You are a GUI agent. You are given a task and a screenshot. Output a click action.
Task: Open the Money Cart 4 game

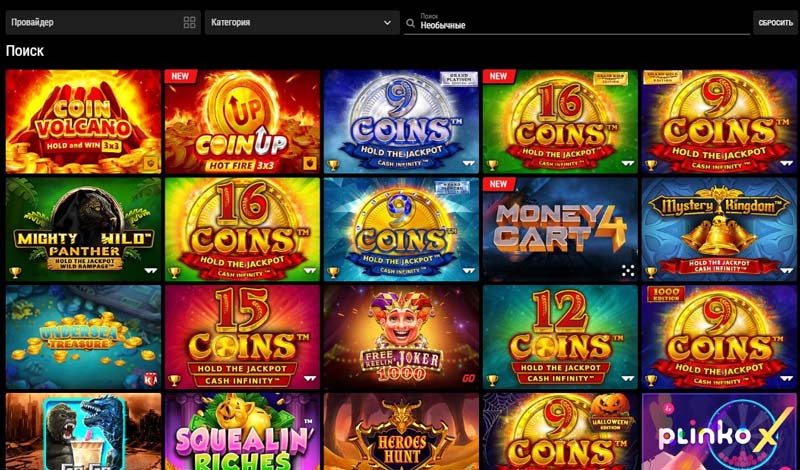coord(560,229)
